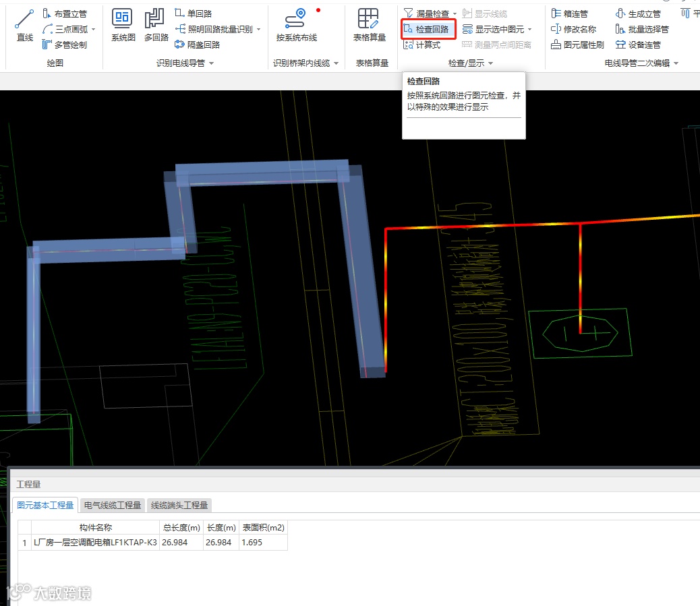Open dropdown arrow beside 显示选中图元

pos(530,30)
